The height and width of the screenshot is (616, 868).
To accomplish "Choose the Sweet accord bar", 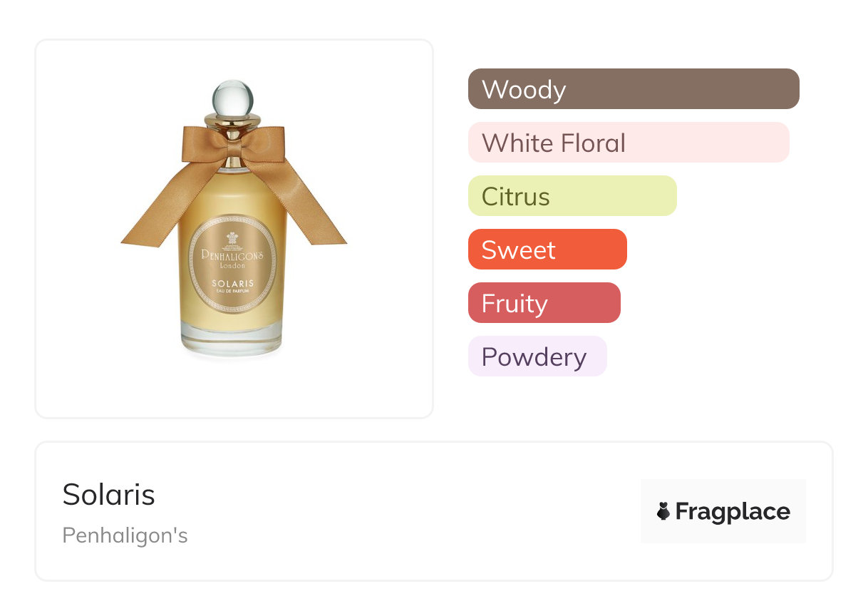I will pyautogui.click(x=547, y=250).
